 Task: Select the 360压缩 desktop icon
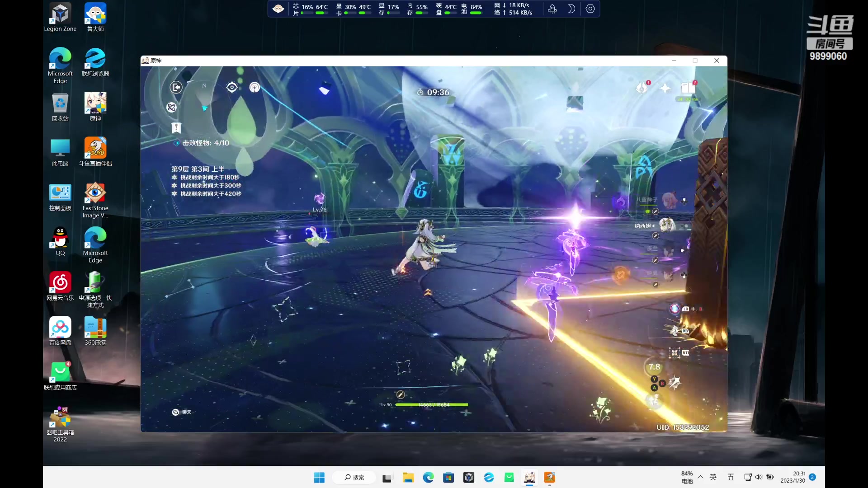tap(95, 331)
